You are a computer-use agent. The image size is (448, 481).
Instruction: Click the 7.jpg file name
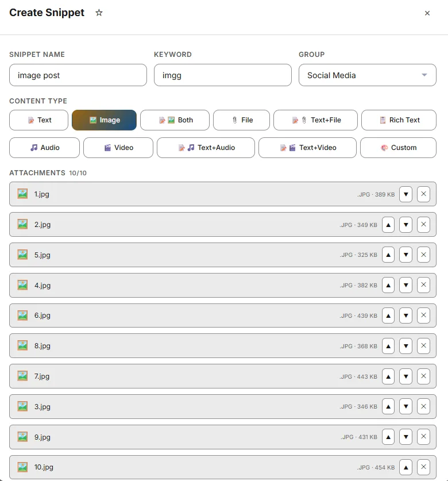pos(42,376)
